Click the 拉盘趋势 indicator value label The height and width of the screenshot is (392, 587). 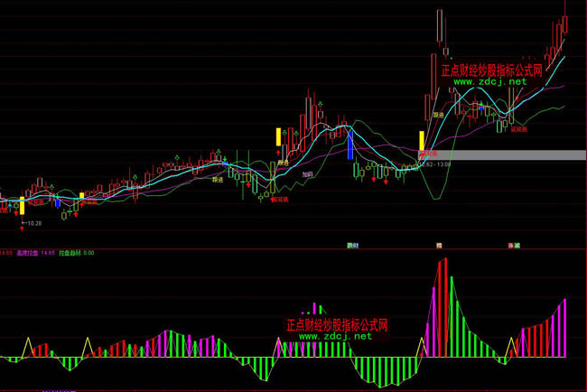77,253
